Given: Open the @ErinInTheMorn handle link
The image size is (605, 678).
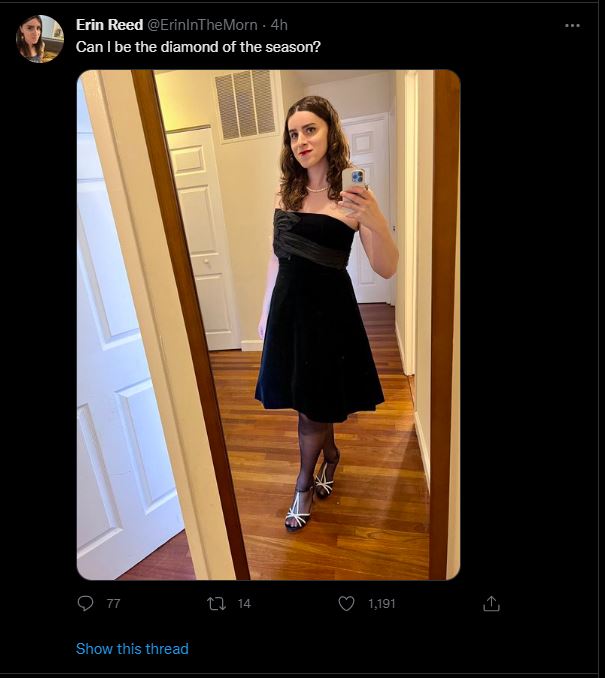Looking at the screenshot, I should tap(202, 25).
